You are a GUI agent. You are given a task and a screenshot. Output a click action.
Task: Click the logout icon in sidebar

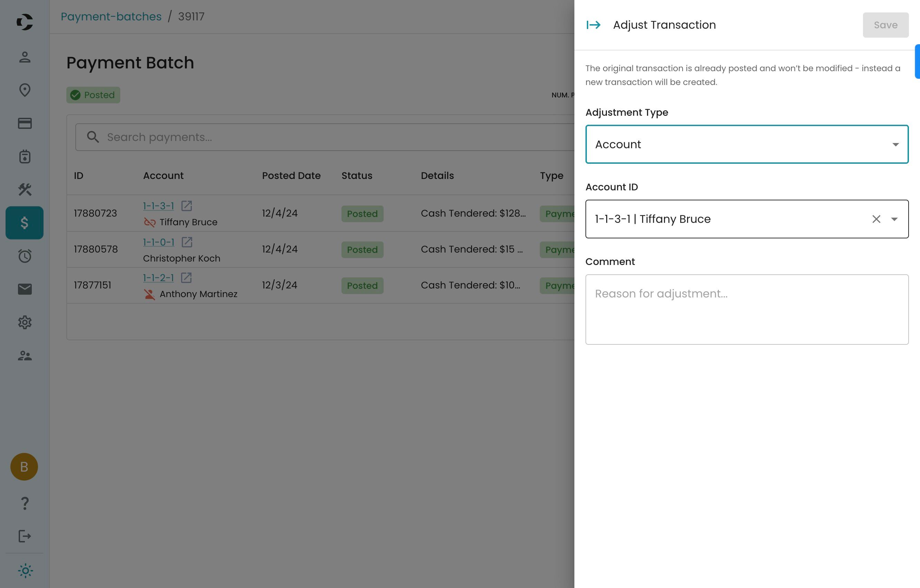pos(25,536)
